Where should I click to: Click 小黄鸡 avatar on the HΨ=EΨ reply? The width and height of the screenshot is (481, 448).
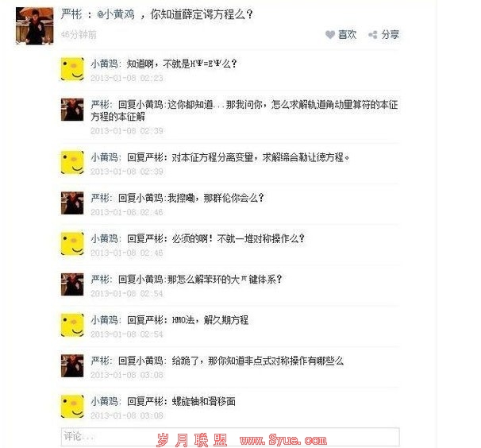(x=72, y=69)
